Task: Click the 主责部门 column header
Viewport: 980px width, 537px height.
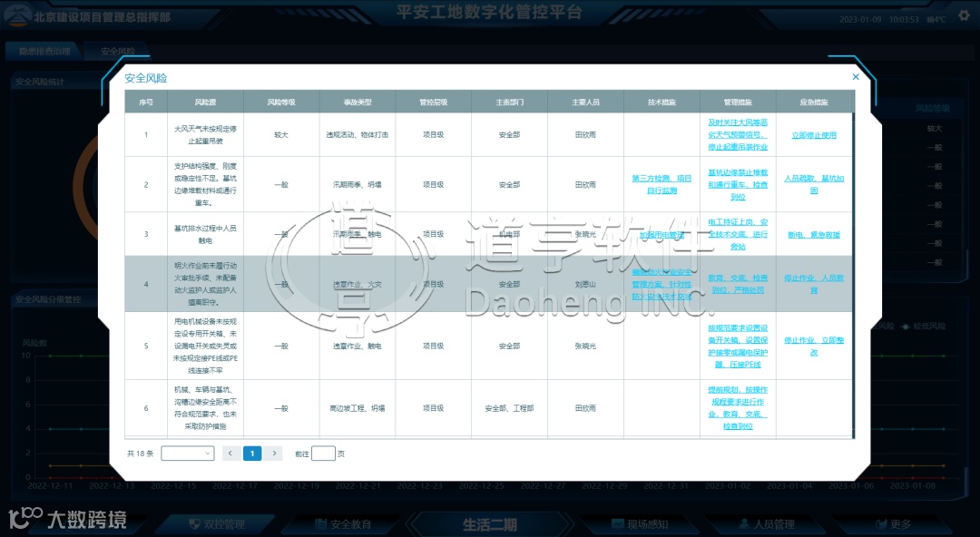Action: pyautogui.click(x=509, y=102)
